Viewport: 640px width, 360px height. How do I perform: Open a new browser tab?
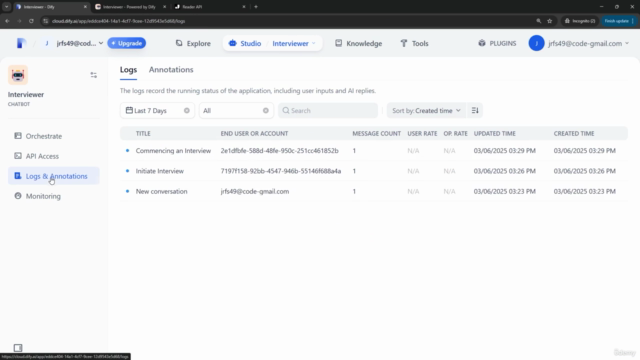[x=256, y=7]
